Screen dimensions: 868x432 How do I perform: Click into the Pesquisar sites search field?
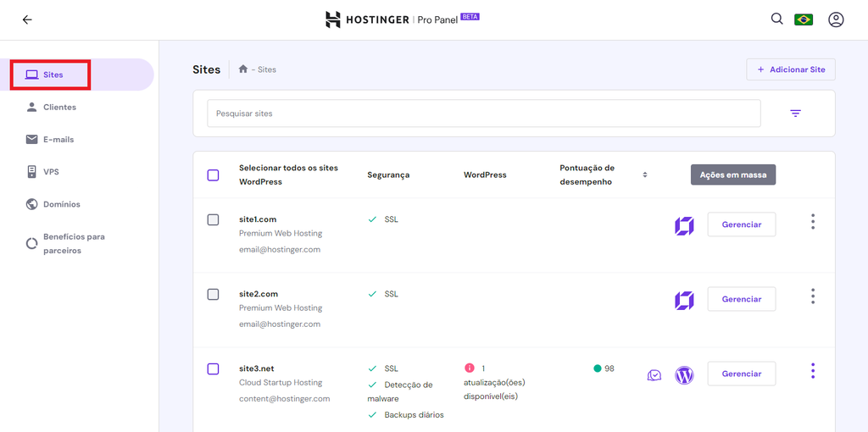(x=484, y=114)
